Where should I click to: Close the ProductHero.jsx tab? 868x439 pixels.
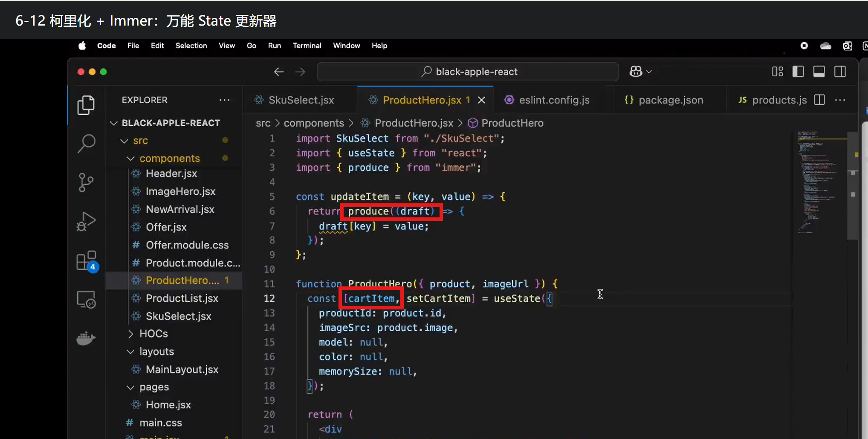click(481, 100)
